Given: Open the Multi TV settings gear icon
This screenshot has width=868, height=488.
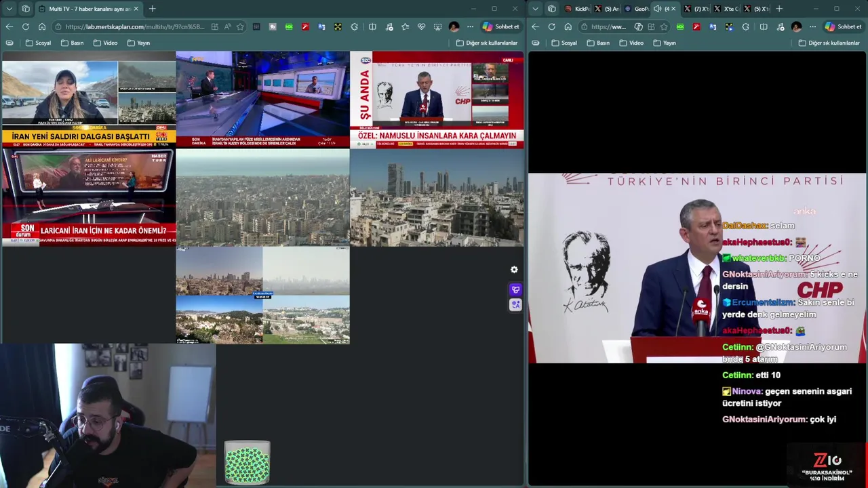Looking at the screenshot, I should (514, 270).
